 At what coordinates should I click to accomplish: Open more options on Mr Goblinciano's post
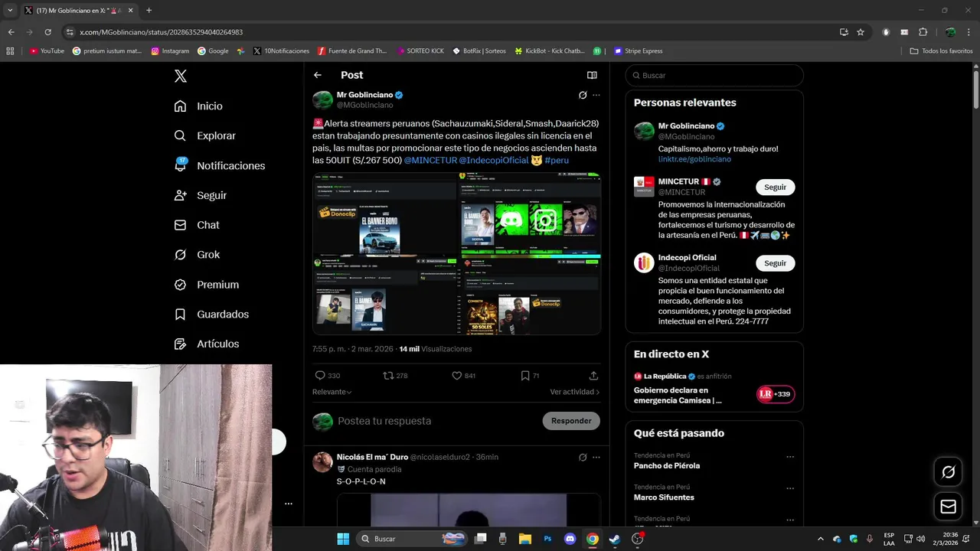coord(596,95)
